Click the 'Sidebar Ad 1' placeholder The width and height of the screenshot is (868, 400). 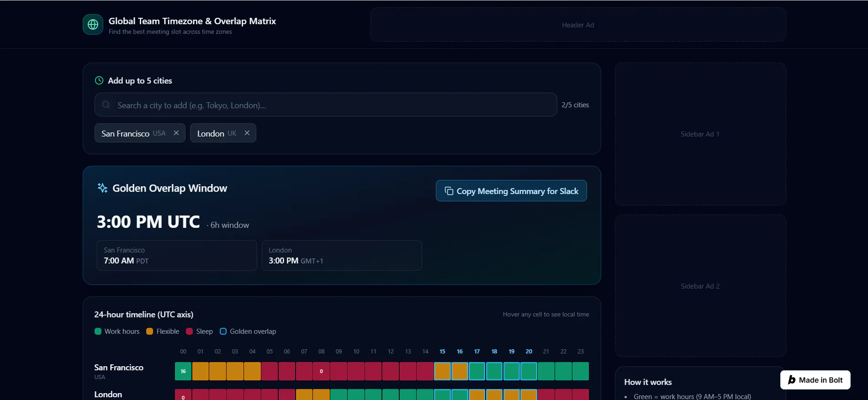(x=700, y=134)
